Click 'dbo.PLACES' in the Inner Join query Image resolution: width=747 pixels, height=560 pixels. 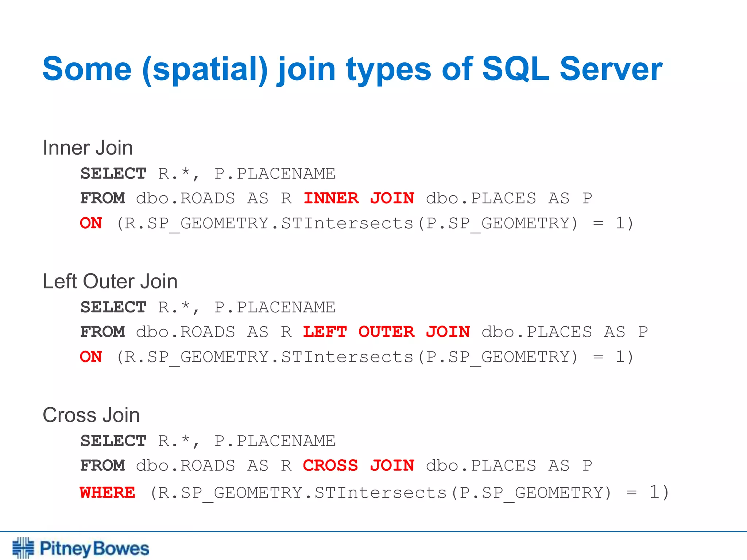481,198
